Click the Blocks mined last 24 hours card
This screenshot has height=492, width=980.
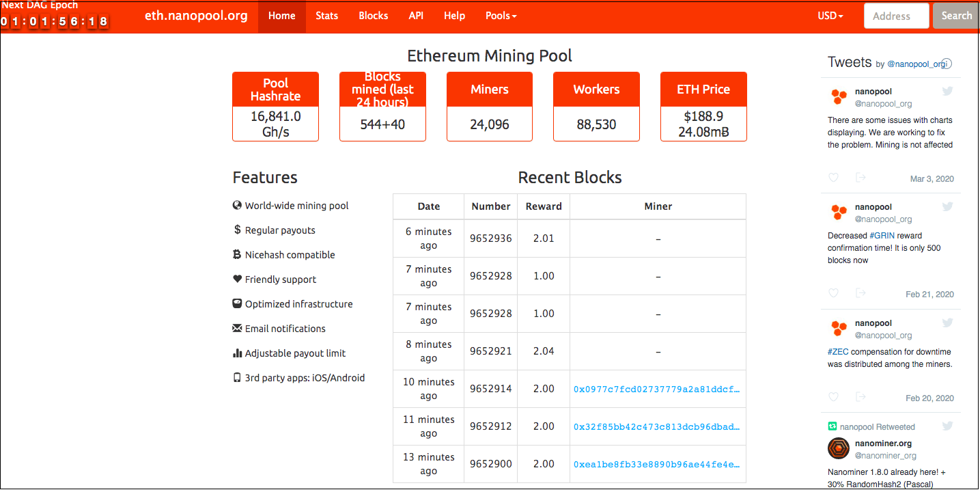click(382, 107)
